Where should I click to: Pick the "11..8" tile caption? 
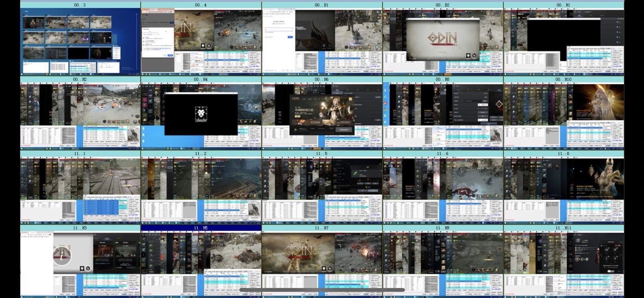click(563, 154)
